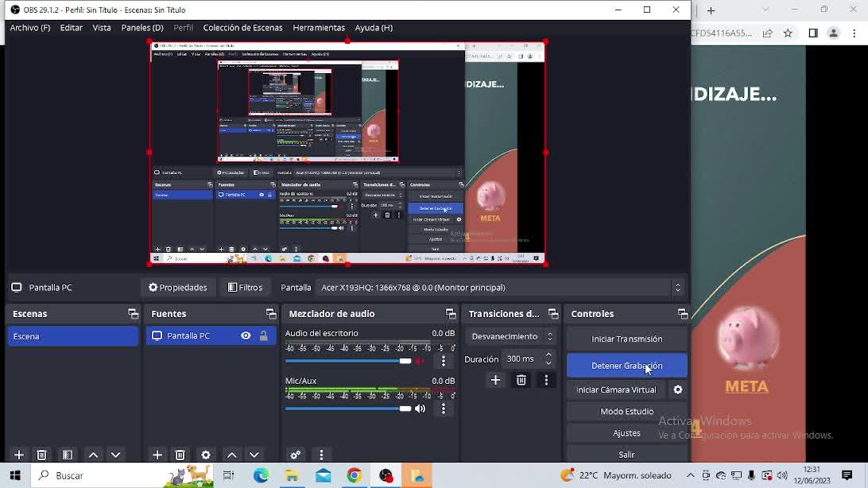
Task: Open the Herramientas menu
Action: [x=318, y=28]
